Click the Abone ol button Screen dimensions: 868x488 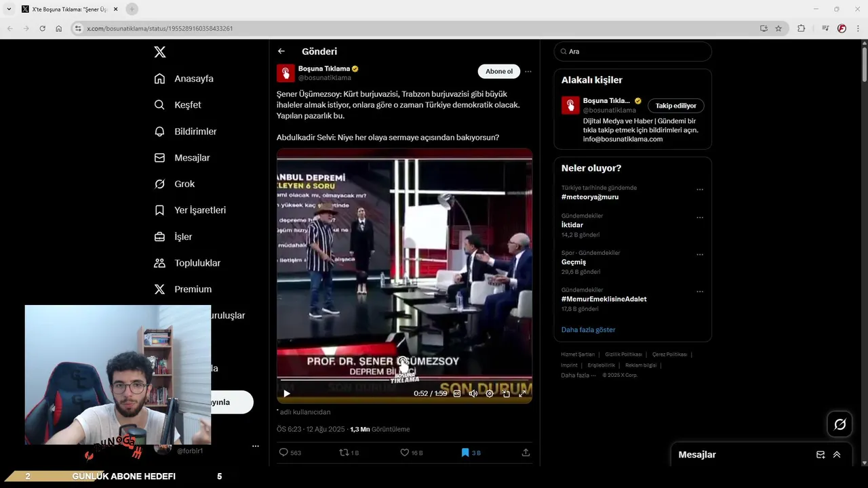tap(499, 71)
